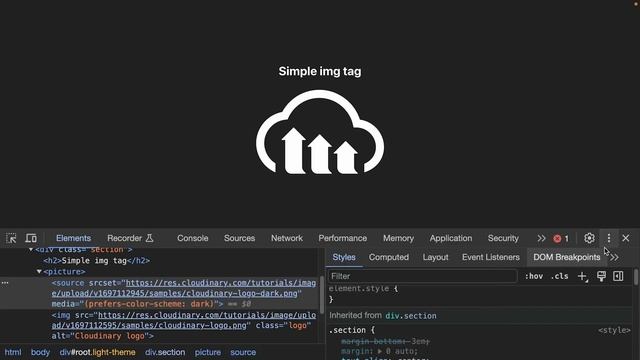Click the div.section breadcrumb

165,352
